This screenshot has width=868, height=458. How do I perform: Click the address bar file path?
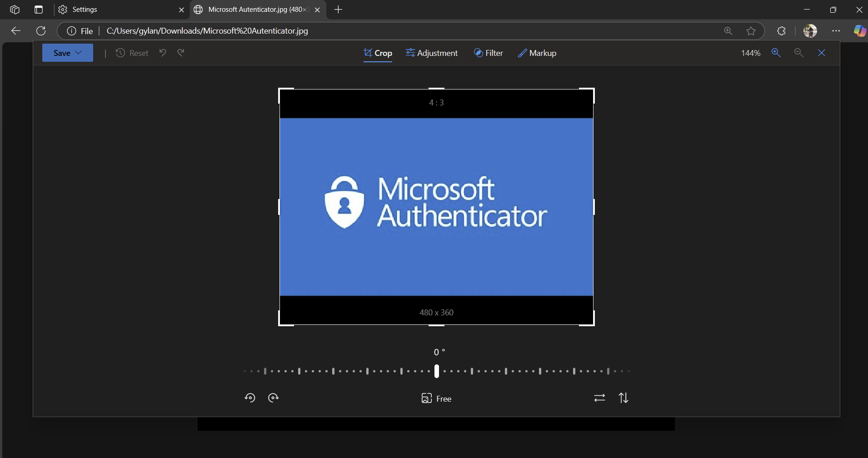coord(207,31)
